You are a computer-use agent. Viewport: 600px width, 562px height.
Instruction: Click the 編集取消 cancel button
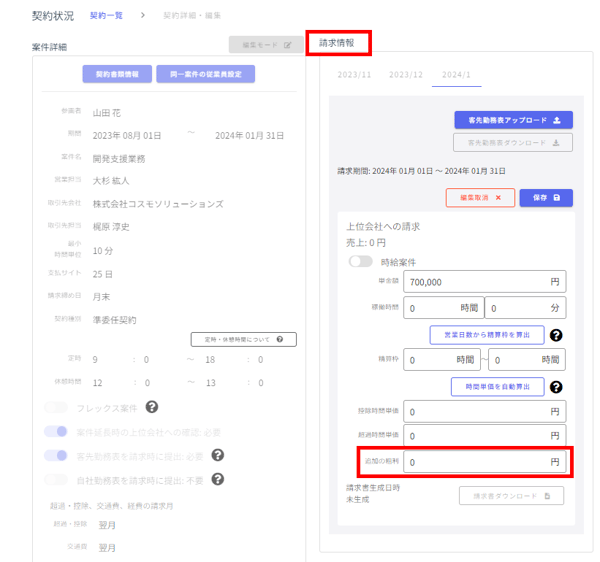(480, 198)
